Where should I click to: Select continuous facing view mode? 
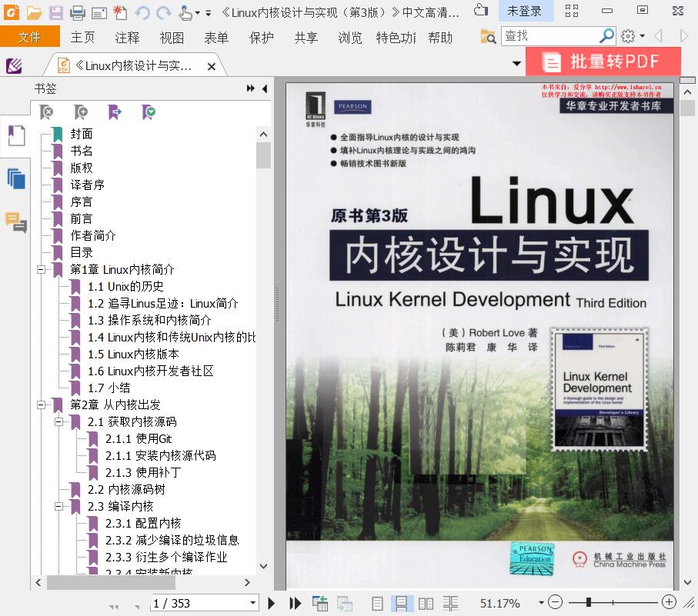450,604
